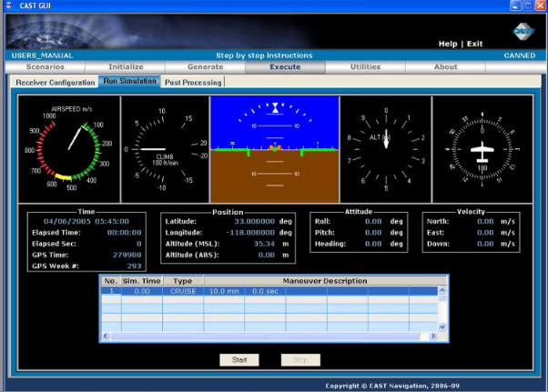Image resolution: width=548 pixels, height=392 pixels.
Task: Click the 0.0 sec maneuver cell
Action: pos(265,291)
